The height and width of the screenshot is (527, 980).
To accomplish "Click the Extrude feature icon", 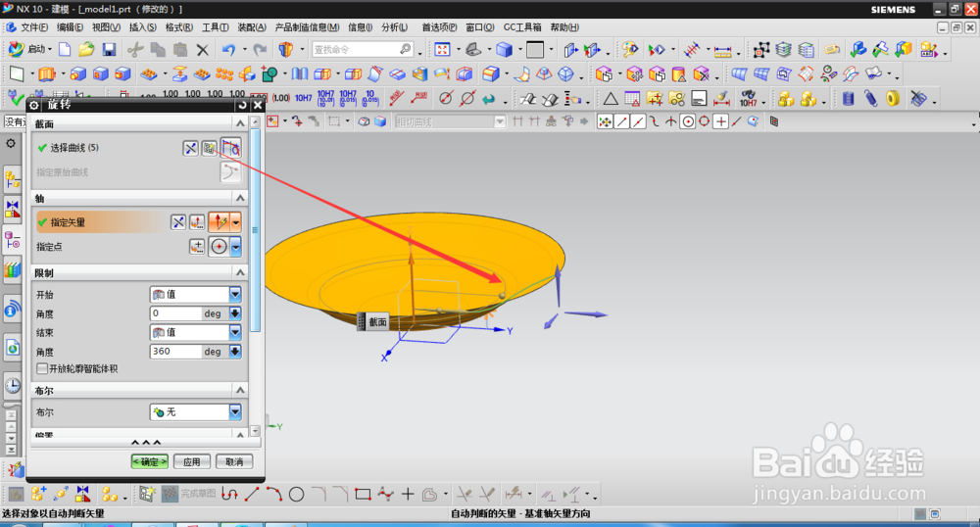I will 47,74.
